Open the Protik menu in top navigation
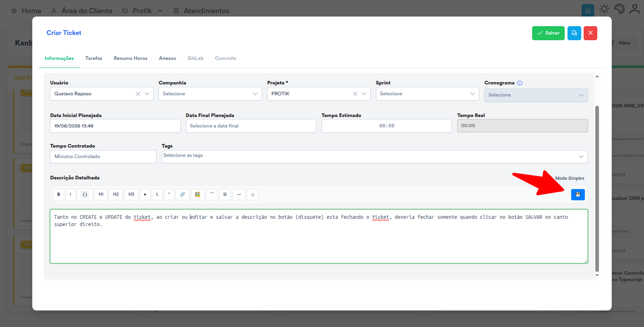Screen dimensions: 644x327 (142, 11)
